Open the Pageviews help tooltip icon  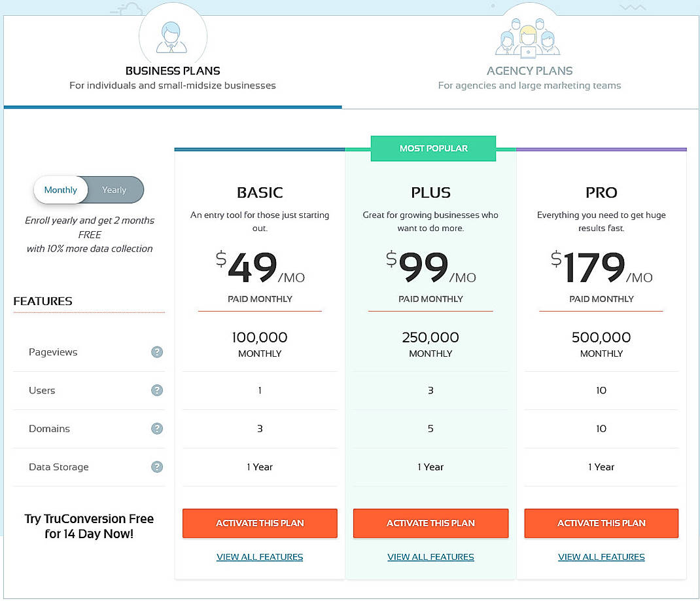pos(156,352)
